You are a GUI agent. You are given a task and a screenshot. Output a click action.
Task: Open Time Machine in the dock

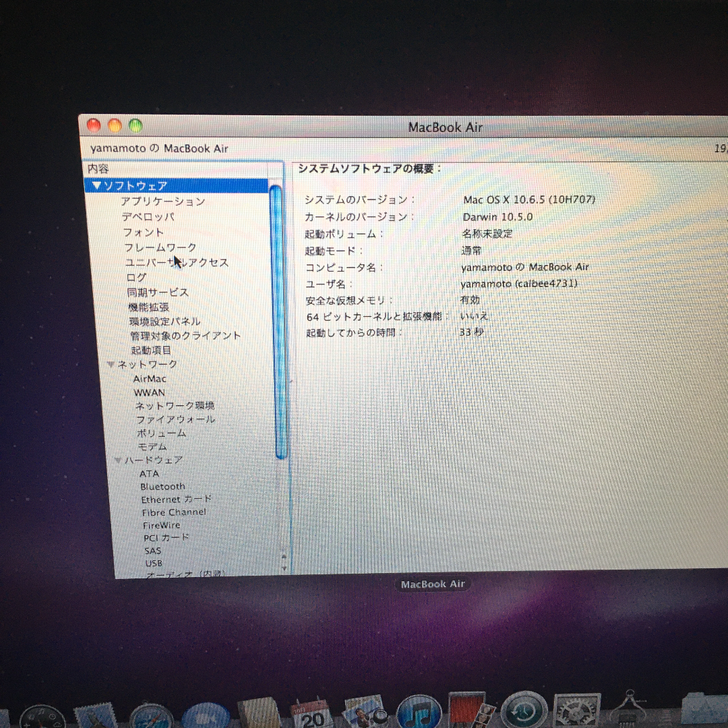523,715
